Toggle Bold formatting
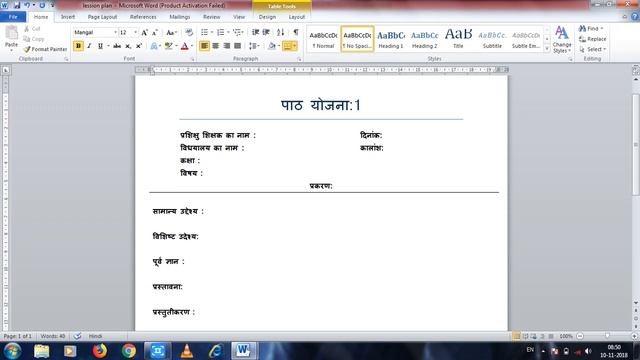 (78, 46)
